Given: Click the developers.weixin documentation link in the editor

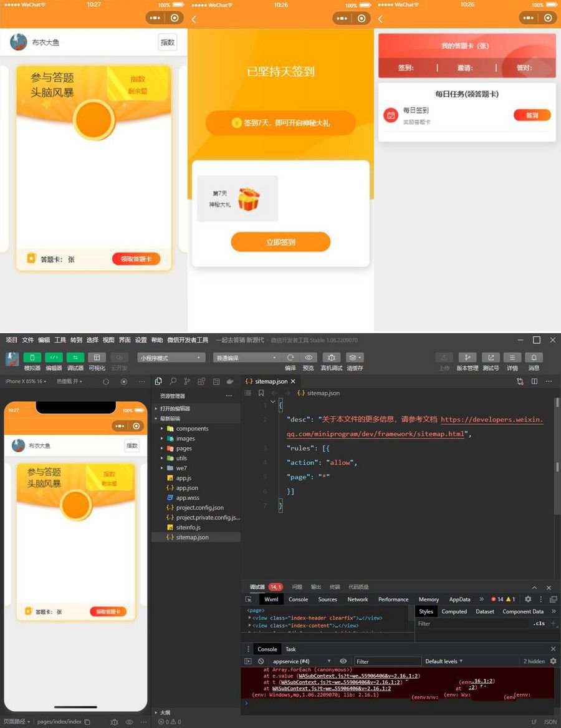Looking at the screenshot, I should point(492,420).
